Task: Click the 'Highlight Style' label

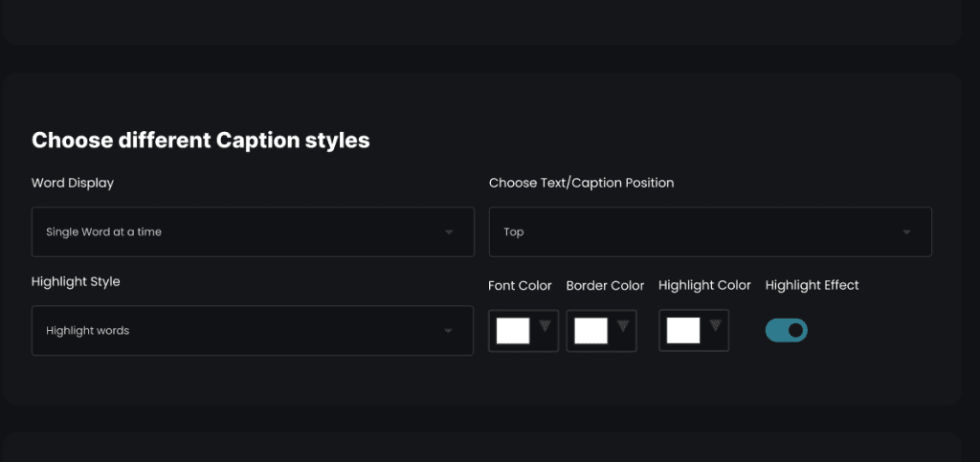Action: pos(76,281)
